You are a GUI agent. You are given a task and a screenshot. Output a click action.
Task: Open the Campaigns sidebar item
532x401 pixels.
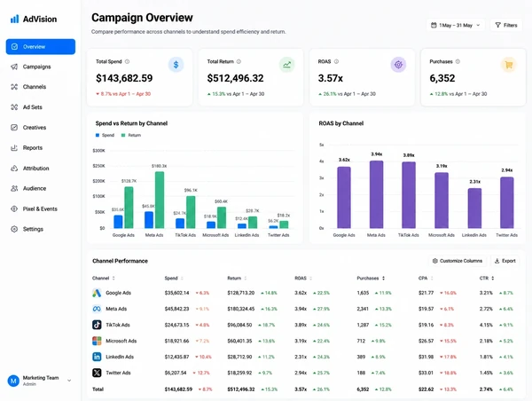pyautogui.click(x=41, y=67)
